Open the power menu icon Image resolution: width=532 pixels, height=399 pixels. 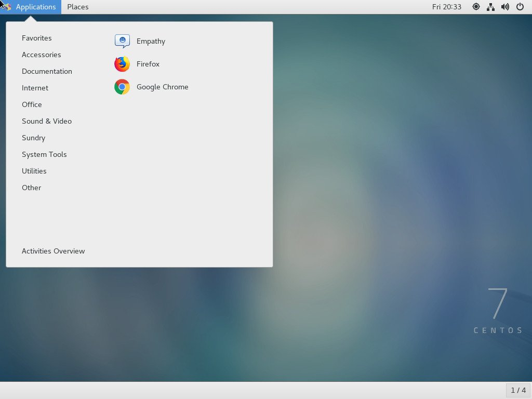click(520, 7)
